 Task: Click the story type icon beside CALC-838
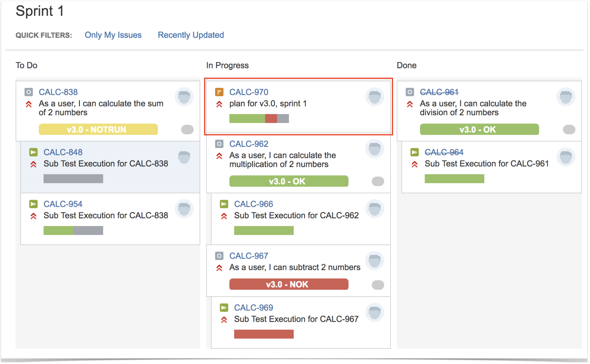tap(29, 92)
